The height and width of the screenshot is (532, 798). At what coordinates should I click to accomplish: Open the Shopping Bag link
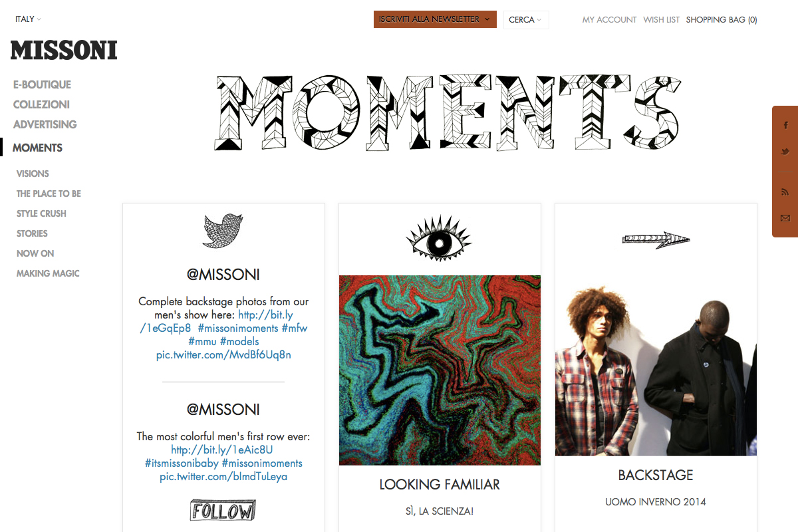[x=722, y=20]
